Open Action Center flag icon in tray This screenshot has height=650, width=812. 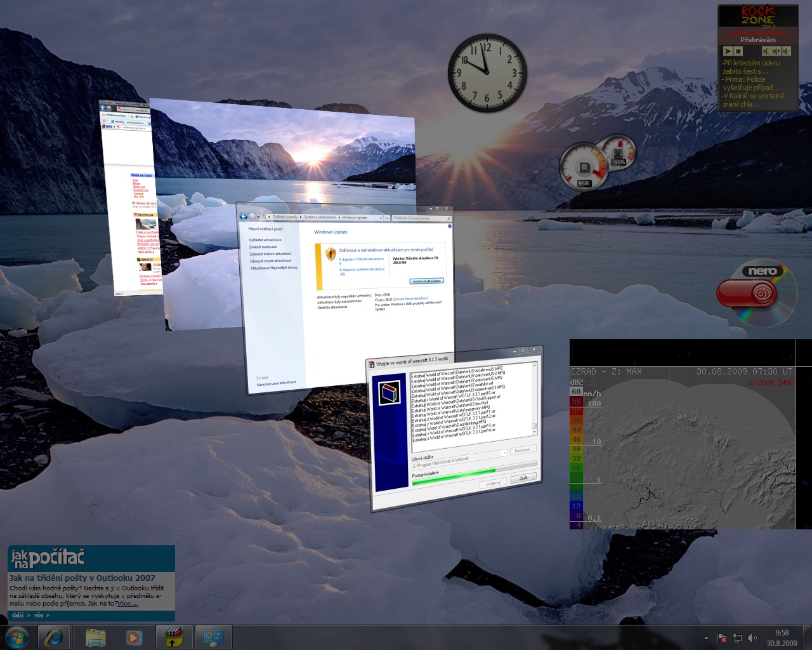pyautogui.click(x=722, y=638)
